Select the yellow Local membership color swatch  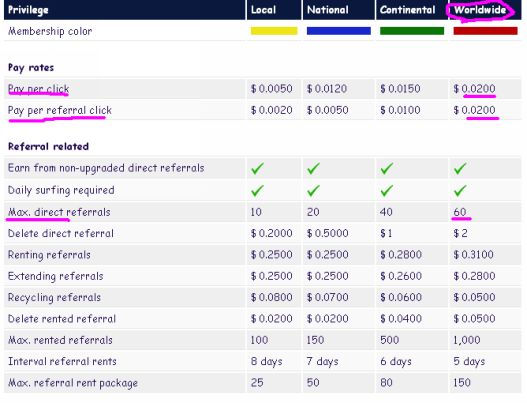click(x=274, y=31)
